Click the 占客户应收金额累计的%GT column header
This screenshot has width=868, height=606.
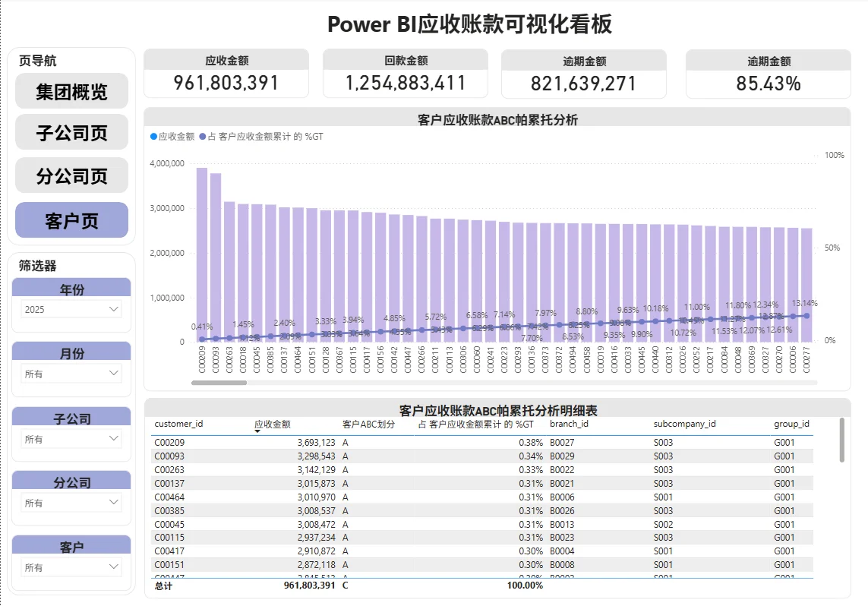pyautogui.click(x=475, y=425)
